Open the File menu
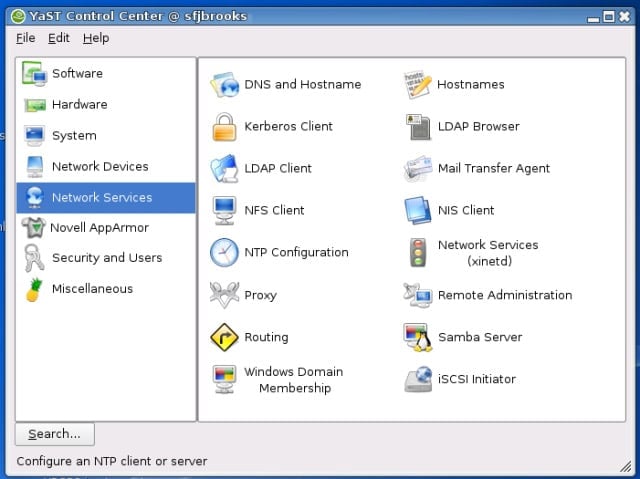 pyautogui.click(x=25, y=38)
